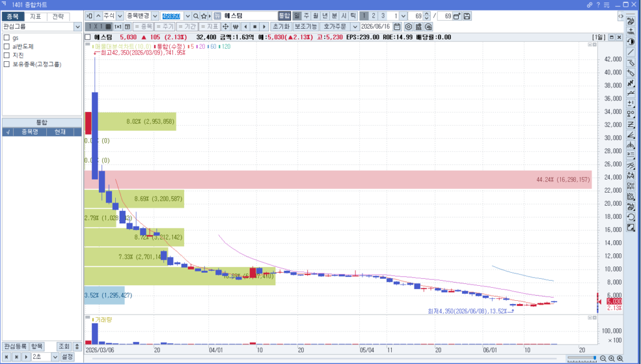The width and height of the screenshot is (641, 364).
Task: Expand the stock code history dropdown
Action: click(188, 16)
